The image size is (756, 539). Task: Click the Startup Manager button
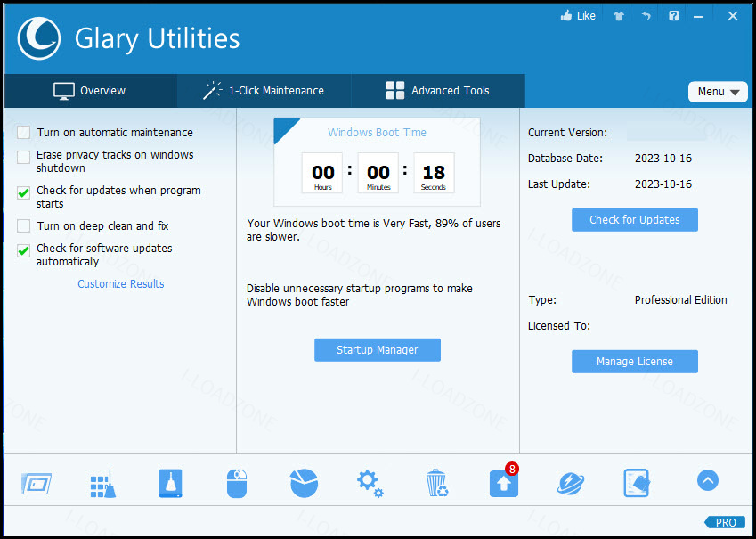(378, 350)
